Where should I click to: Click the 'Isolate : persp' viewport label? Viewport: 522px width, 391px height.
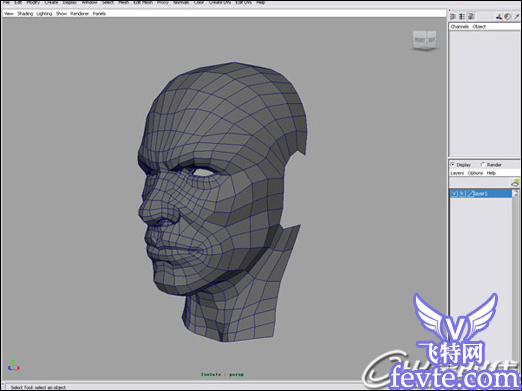pos(222,374)
